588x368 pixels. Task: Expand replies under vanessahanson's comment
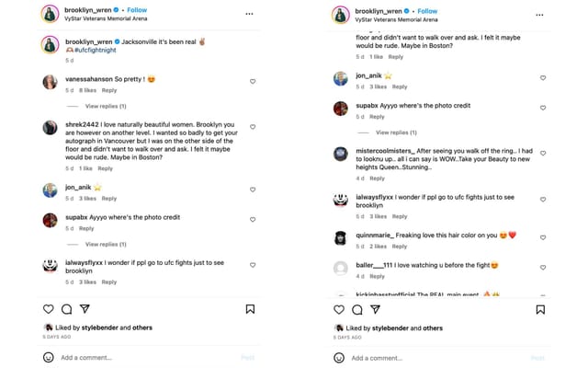click(106, 107)
